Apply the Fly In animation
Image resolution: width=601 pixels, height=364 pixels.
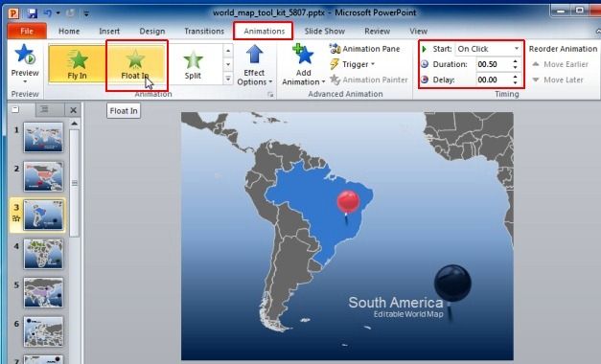pyautogui.click(x=77, y=63)
